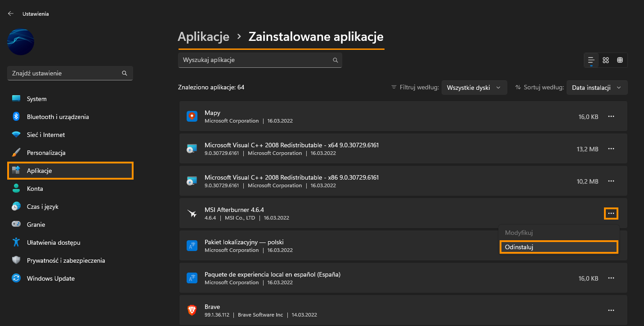644x326 pixels.
Task: Click the Visual C++ 2008 x86 icon
Action: 192,181
